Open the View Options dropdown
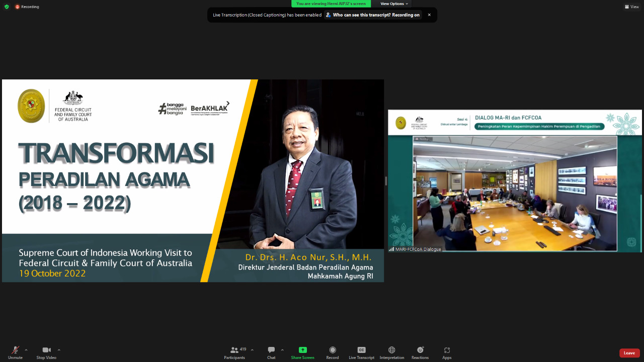 pyautogui.click(x=394, y=4)
